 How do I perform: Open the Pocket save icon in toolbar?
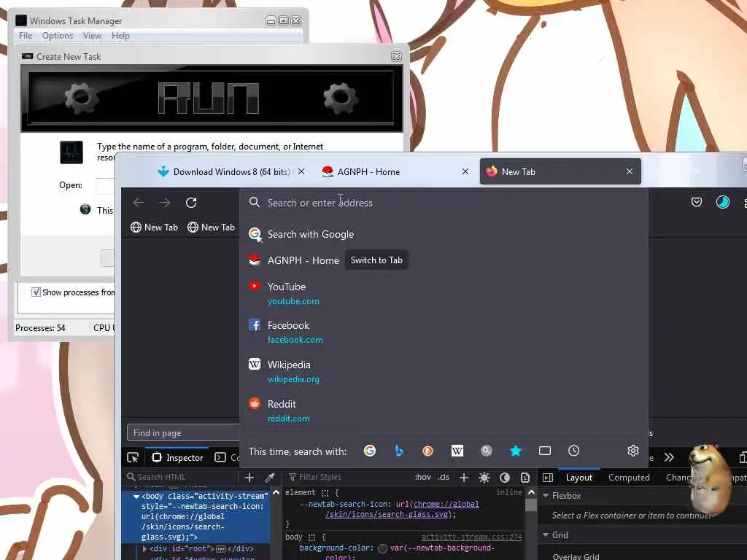point(697,203)
